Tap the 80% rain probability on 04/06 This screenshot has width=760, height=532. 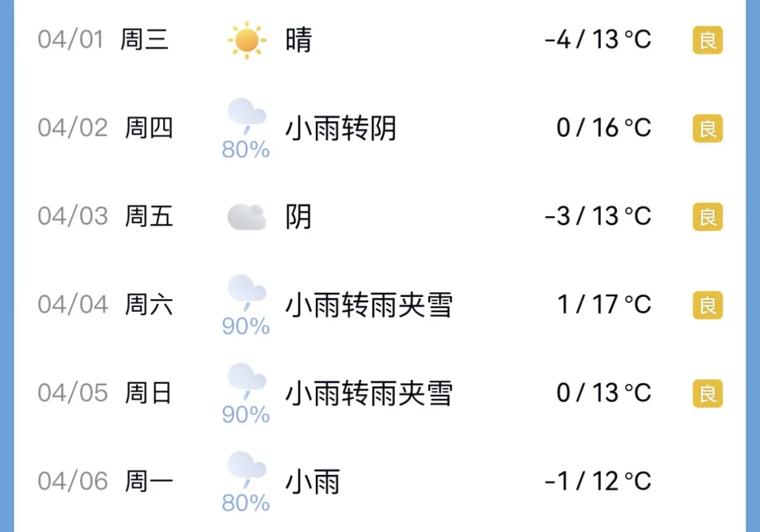pos(246,503)
